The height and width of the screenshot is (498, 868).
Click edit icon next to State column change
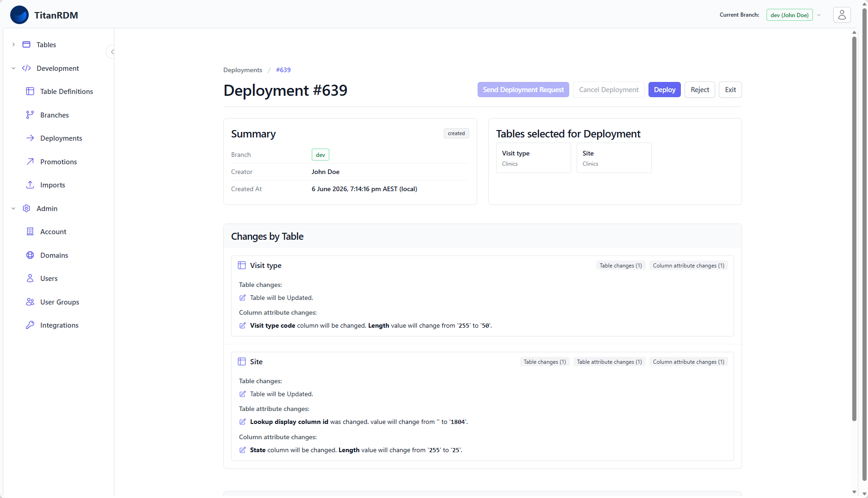pyautogui.click(x=243, y=450)
